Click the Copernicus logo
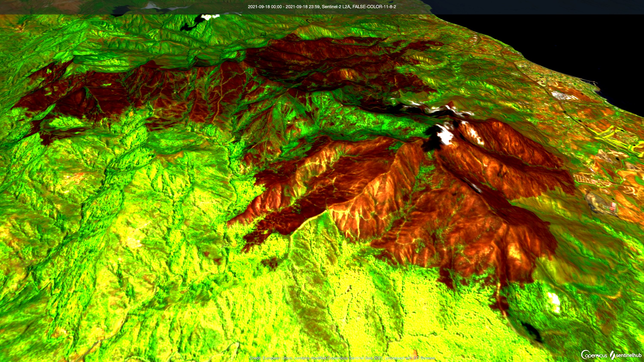This screenshot has height=362, width=644. (x=594, y=355)
